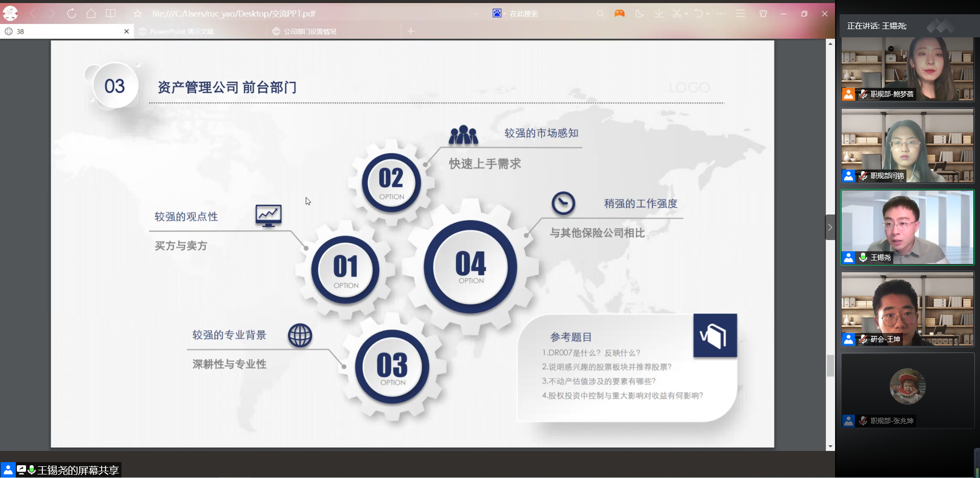Open the downloads arrow icon
The image size is (980, 478).
659,14
